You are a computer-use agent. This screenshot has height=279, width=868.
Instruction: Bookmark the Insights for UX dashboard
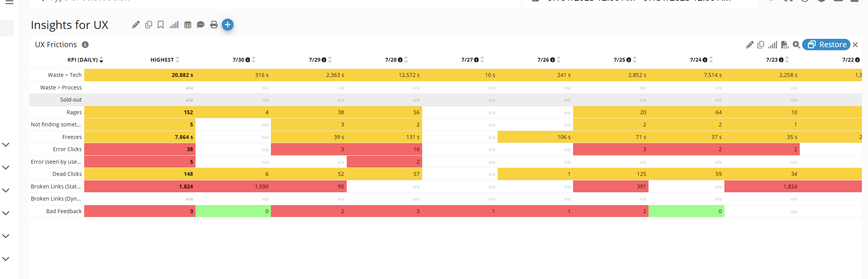pos(161,25)
